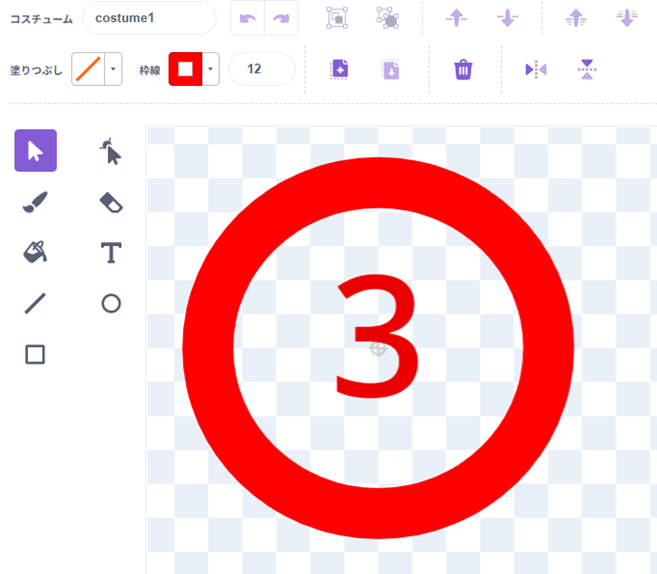
Task: Select the Circle tool
Action: click(111, 303)
